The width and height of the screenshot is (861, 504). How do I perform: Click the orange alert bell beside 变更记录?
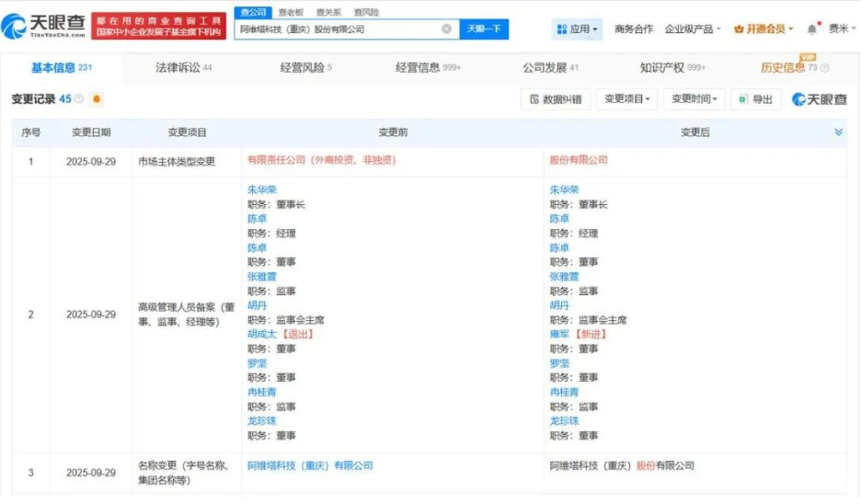click(x=98, y=99)
